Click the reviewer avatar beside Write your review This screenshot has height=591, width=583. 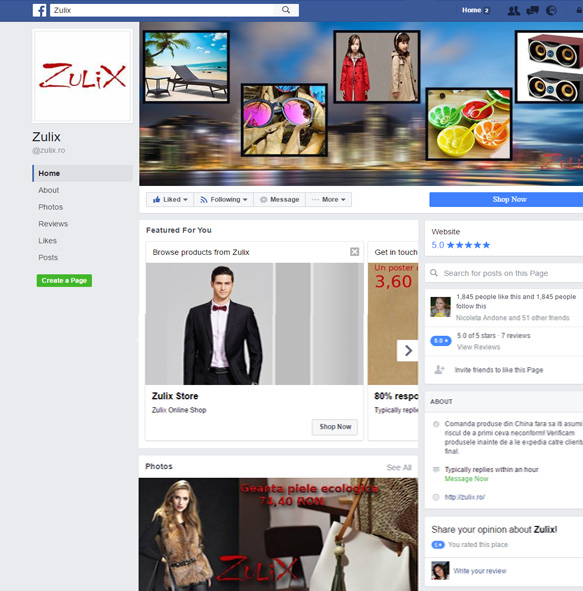click(x=440, y=570)
